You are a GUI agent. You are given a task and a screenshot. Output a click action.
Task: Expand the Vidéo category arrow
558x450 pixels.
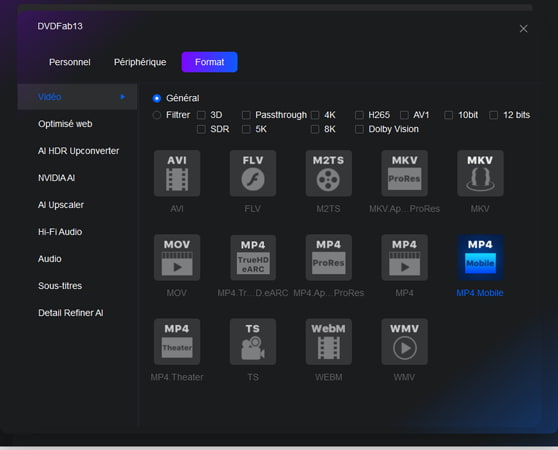click(x=123, y=97)
